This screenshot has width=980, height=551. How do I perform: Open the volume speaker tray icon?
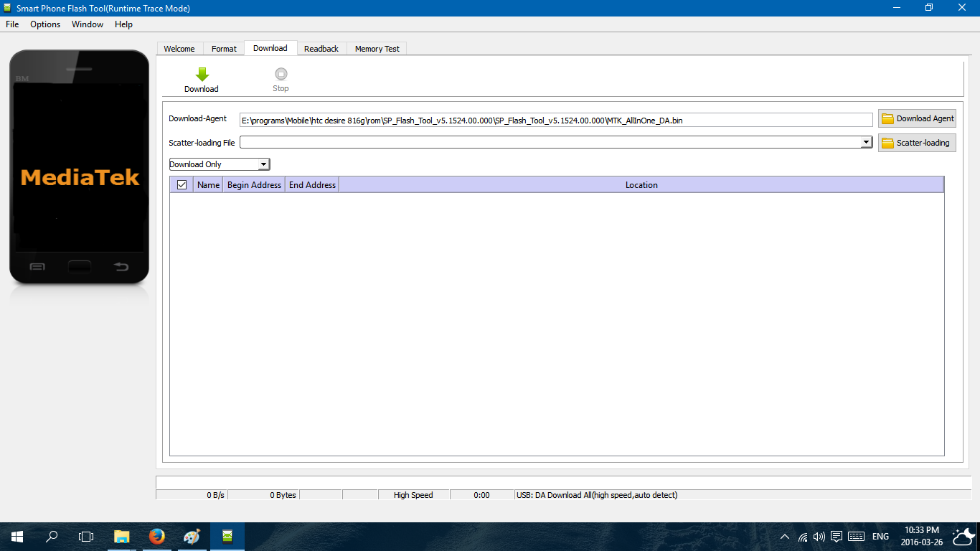[x=819, y=537]
